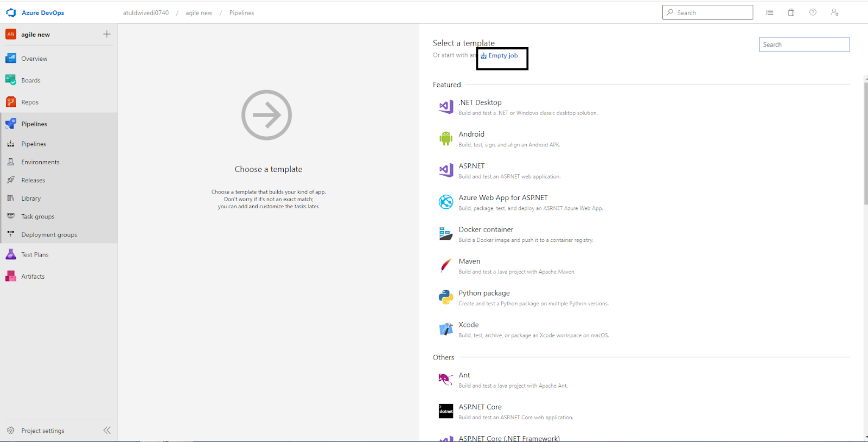Open the Boards hub icon
This screenshot has width=868, height=442.
(11, 80)
